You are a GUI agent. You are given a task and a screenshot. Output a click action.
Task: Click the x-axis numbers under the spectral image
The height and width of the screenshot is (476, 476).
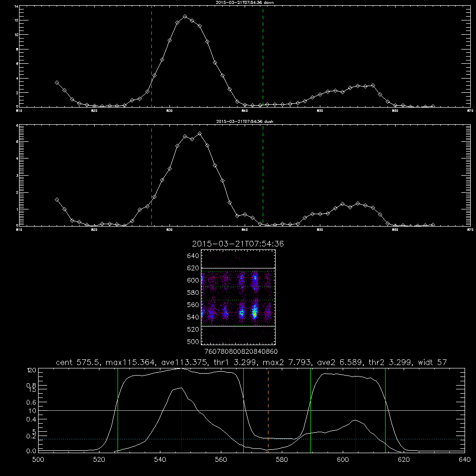tap(241, 351)
